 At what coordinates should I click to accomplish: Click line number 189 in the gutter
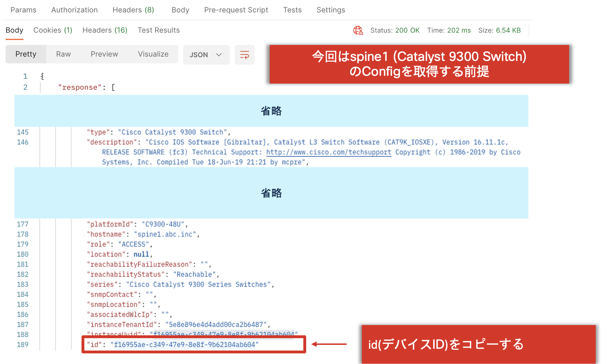click(23, 345)
